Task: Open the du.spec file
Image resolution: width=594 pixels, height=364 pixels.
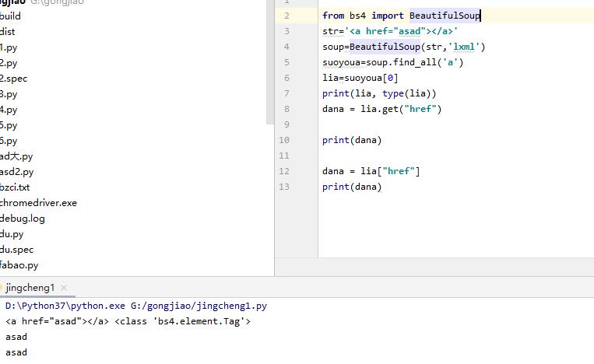Action: pyautogui.click(x=17, y=249)
